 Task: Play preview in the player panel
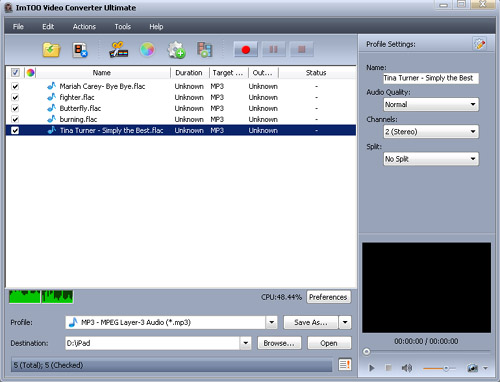click(x=372, y=368)
